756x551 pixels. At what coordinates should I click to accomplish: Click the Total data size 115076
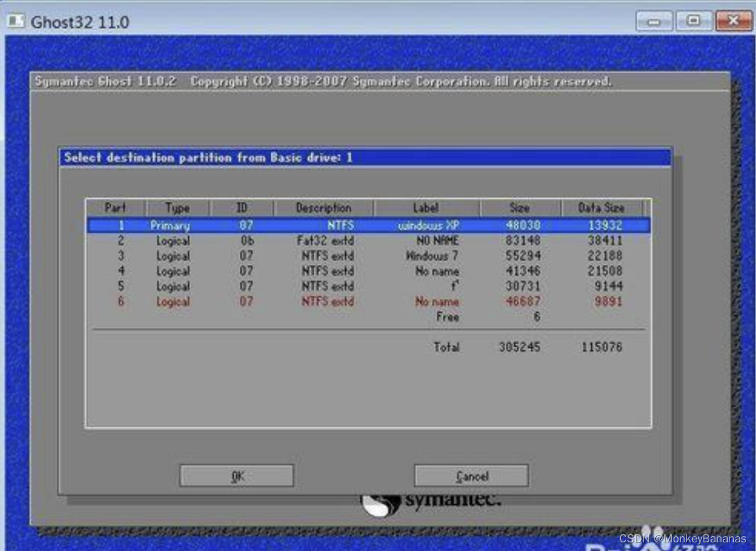pos(602,347)
